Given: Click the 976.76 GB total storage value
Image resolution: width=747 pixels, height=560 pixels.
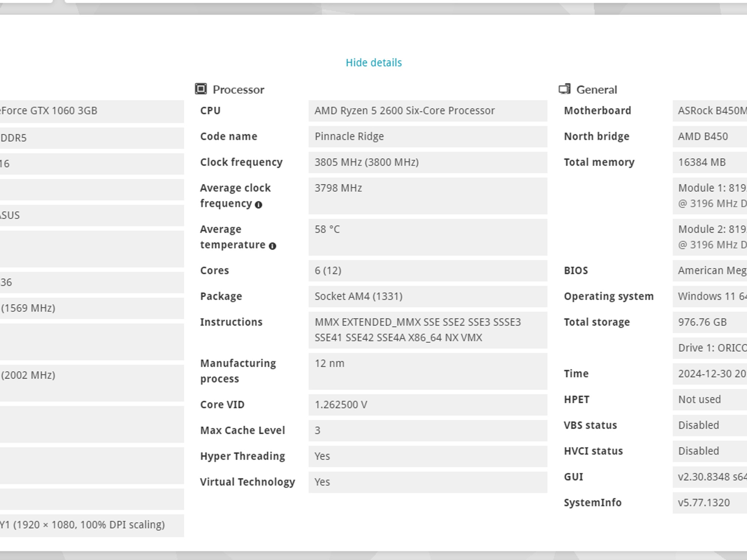Looking at the screenshot, I should (702, 322).
